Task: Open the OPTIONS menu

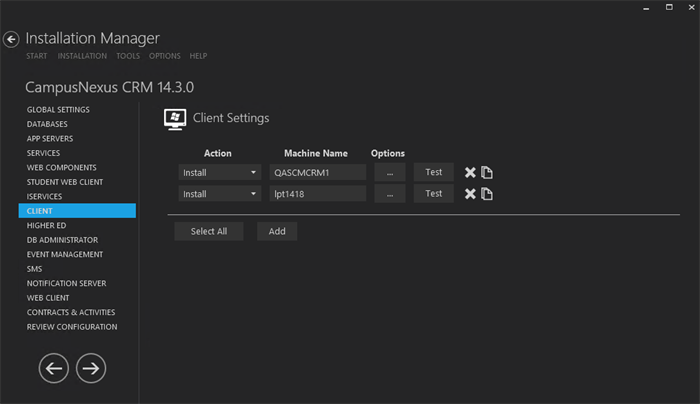Action: pyautogui.click(x=165, y=56)
